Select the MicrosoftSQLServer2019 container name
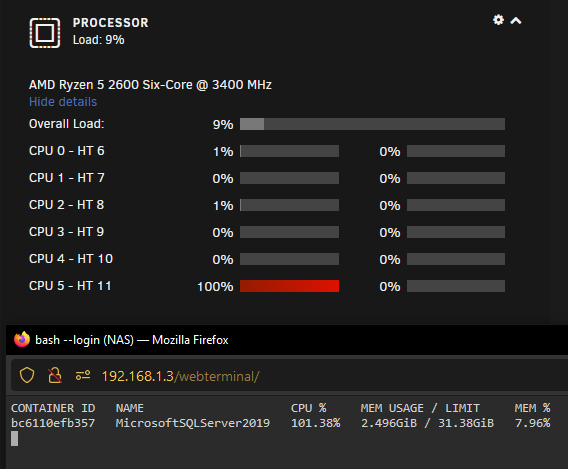The height and width of the screenshot is (469, 568). tap(193, 423)
